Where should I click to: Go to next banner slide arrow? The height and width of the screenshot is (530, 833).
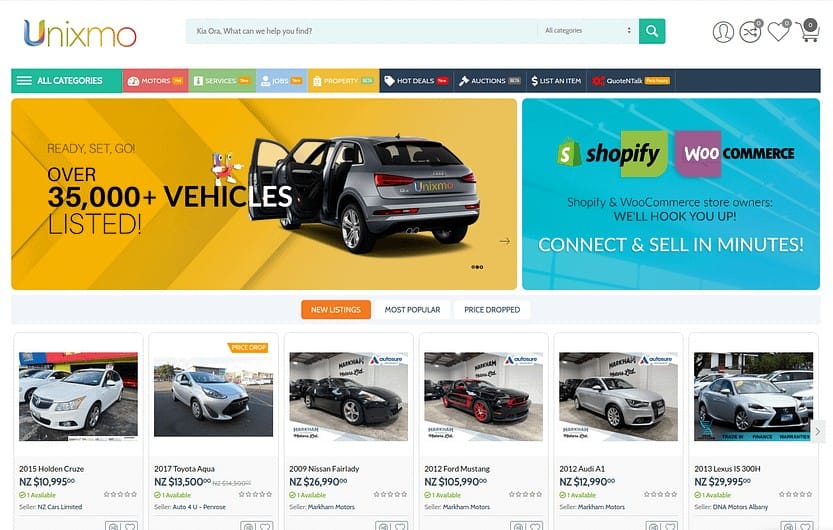505,241
